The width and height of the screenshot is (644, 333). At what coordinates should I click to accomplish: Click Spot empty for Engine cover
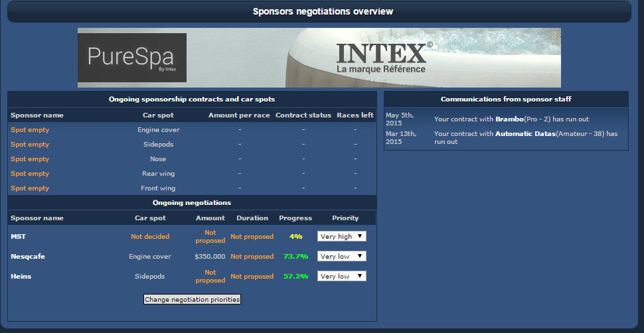pyautogui.click(x=30, y=130)
